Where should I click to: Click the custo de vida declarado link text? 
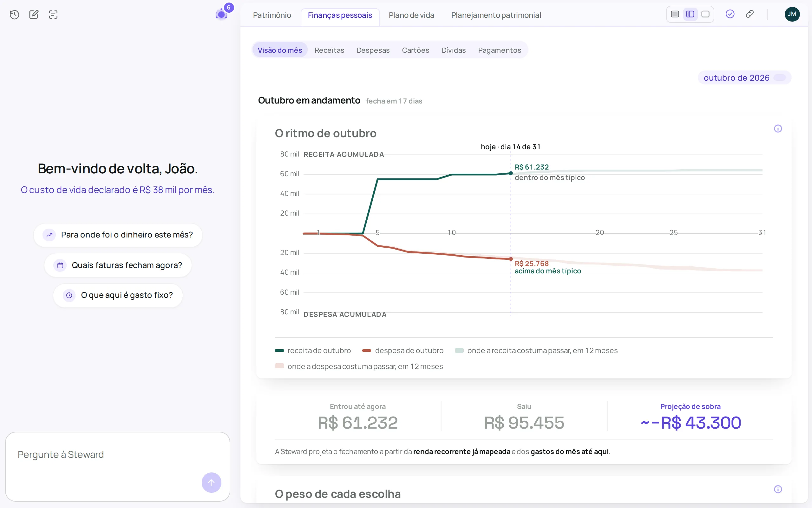[x=118, y=190]
